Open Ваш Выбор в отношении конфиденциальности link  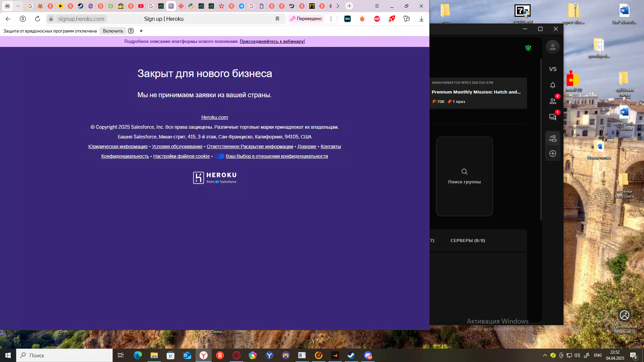[277, 156]
